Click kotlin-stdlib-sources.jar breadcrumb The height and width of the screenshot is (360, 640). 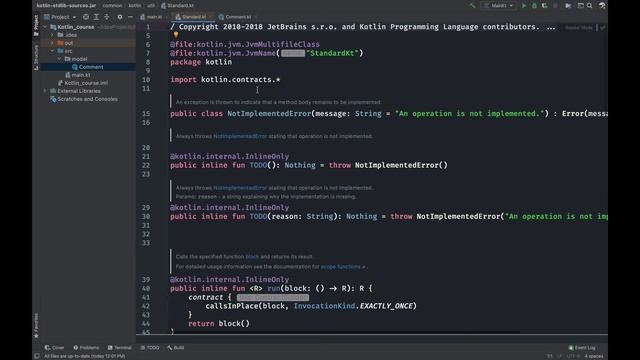tap(66, 6)
